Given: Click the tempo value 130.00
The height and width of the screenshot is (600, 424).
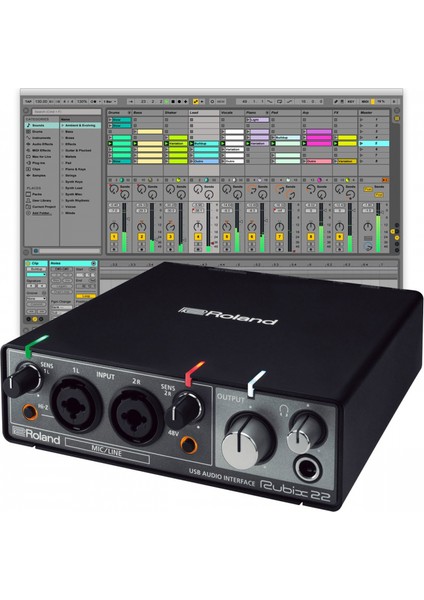Looking at the screenshot, I should coord(41,102).
